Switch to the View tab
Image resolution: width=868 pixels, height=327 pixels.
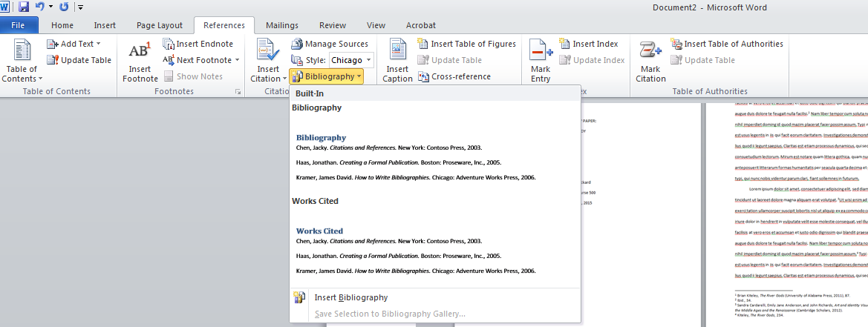pos(376,25)
